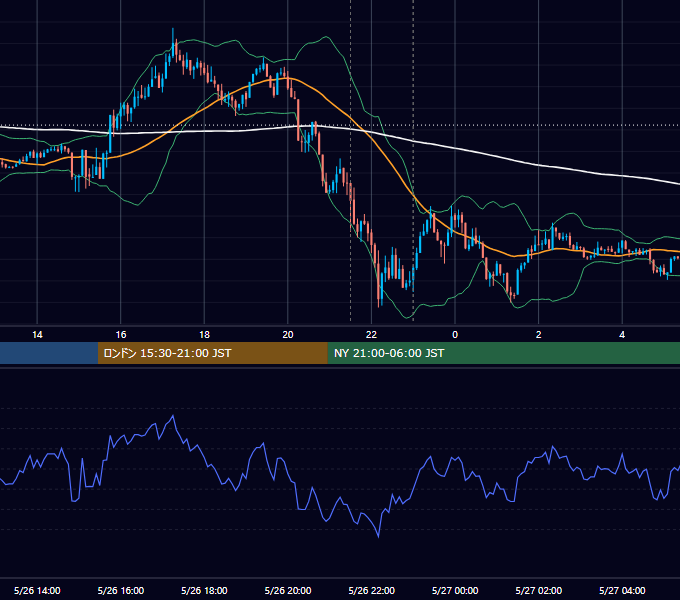Click hour label 4 on price chart axis
This screenshot has height=600, width=680.
pos(622,335)
